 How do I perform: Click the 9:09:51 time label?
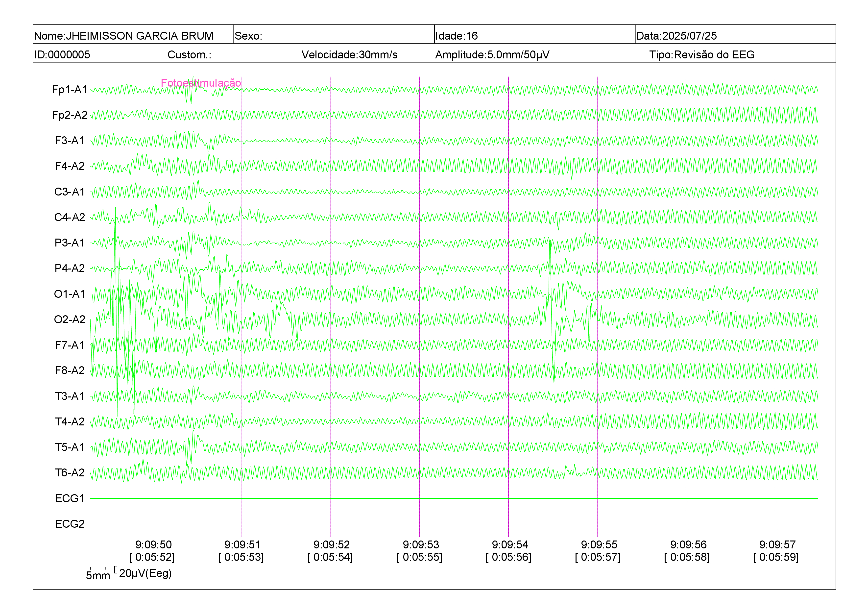click(x=242, y=544)
